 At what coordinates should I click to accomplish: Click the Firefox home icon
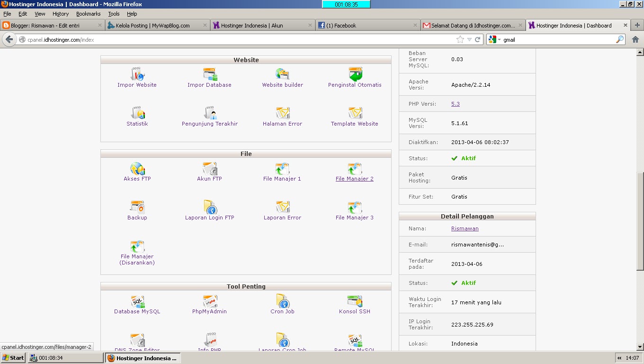point(635,40)
